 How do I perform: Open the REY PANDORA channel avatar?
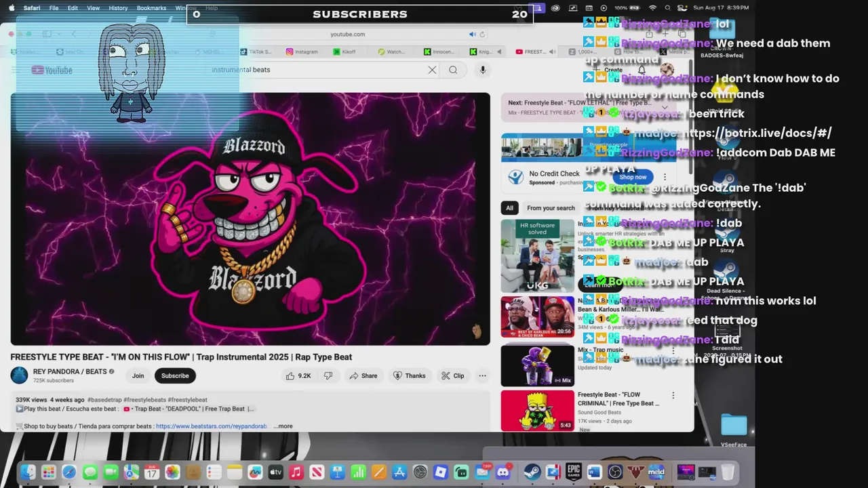(20, 375)
